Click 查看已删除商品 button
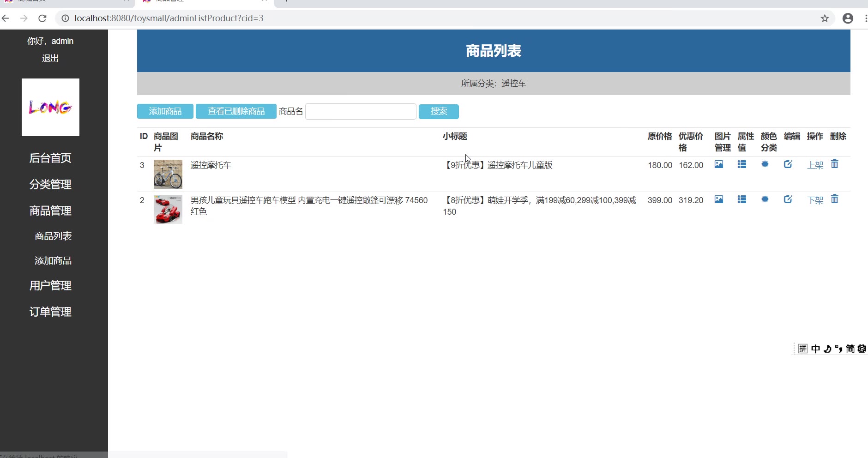The width and height of the screenshot is (868, 458). pyautogui.click(x=236, y=111)
